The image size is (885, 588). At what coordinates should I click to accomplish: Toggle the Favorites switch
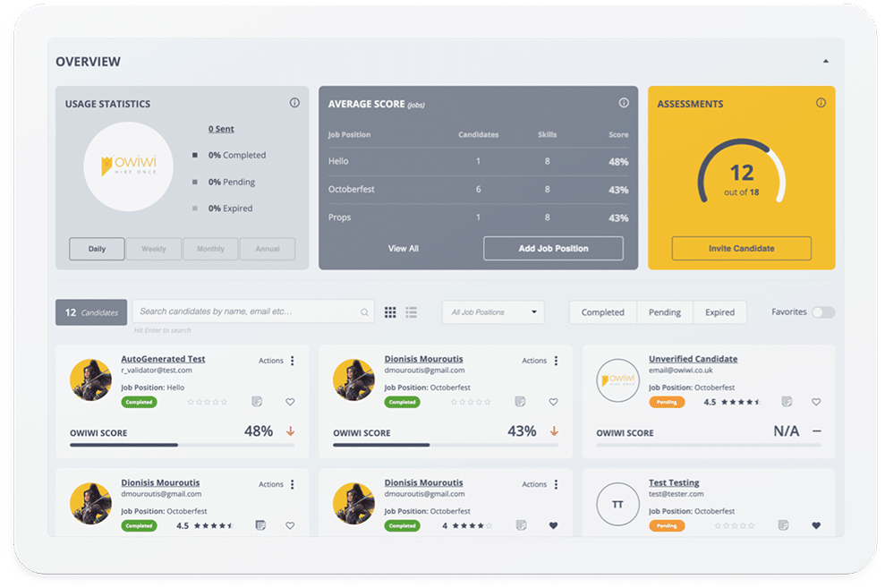click(x=823, y=312)
